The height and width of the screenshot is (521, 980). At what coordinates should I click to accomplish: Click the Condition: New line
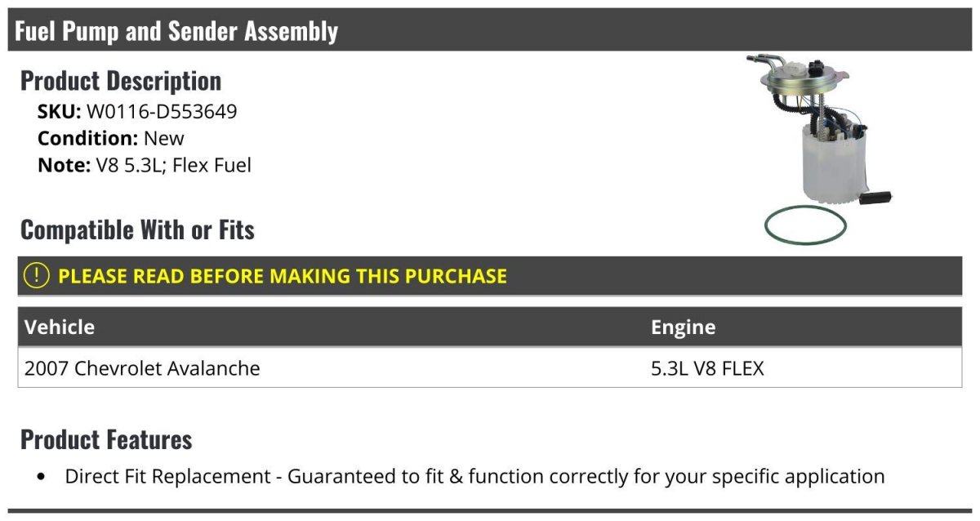click(111, 138)
